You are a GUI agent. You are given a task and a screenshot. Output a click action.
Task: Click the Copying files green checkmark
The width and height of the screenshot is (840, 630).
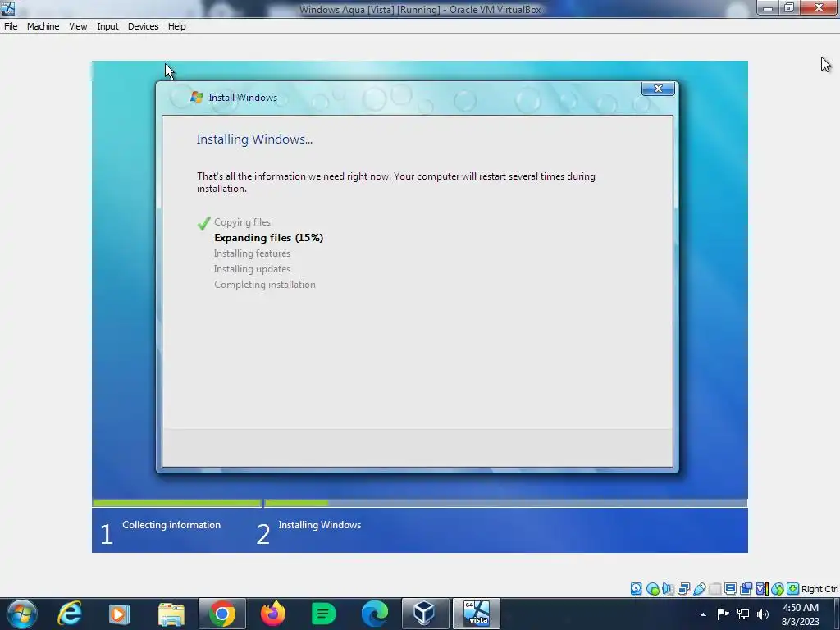tap(203, 223)
